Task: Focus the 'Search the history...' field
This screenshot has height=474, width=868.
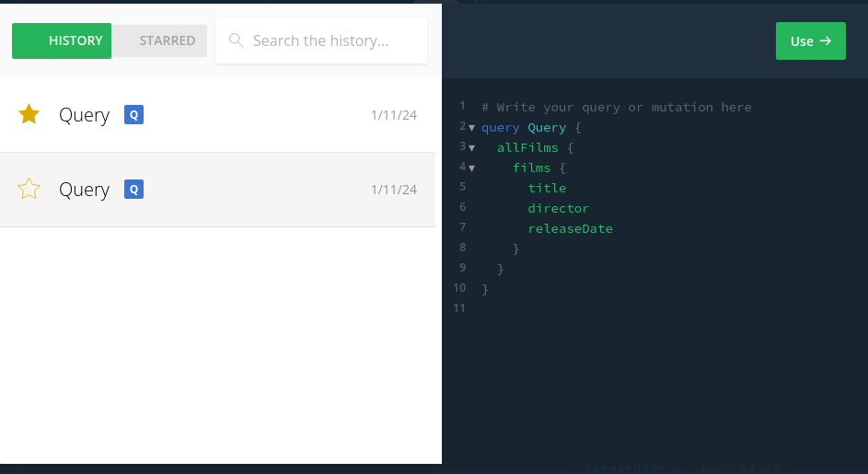Action: 331,40
